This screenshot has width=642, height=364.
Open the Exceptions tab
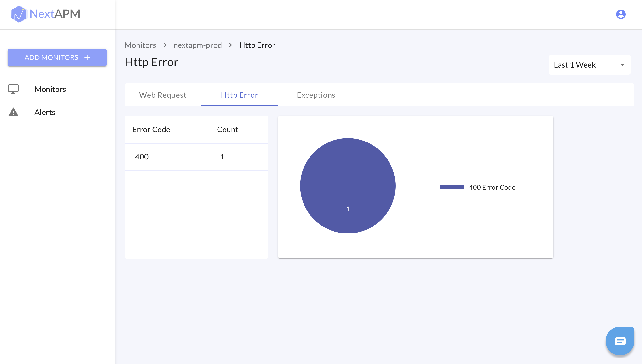316,95
